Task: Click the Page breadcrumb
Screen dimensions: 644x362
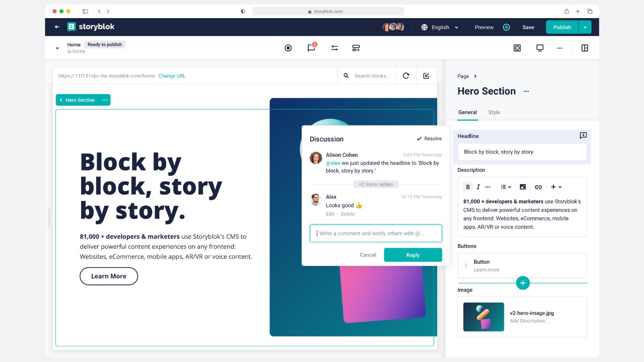Action: pyautogui.click(x=463, y=76)
